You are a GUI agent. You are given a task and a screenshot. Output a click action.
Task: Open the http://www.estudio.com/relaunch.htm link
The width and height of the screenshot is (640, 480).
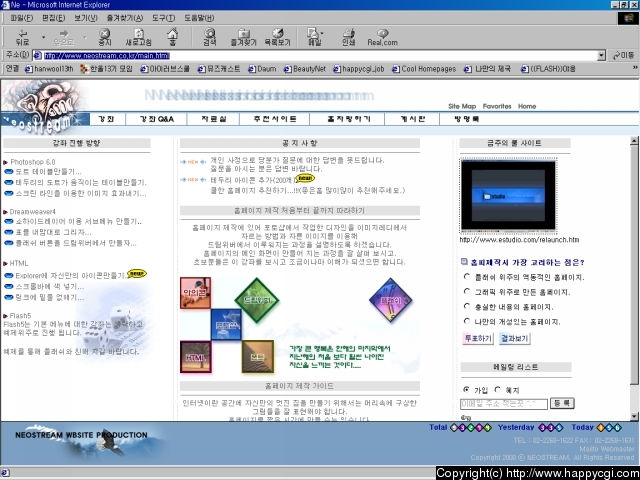(x=519, y=240)
